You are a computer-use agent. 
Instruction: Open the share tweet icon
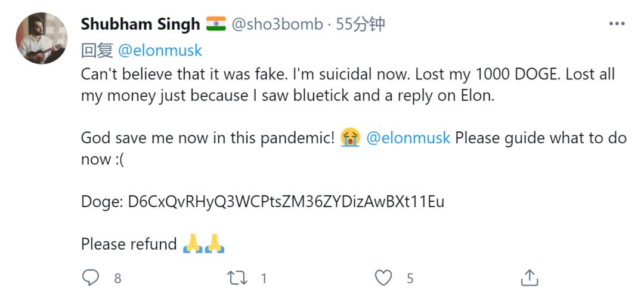click(529, 278)
